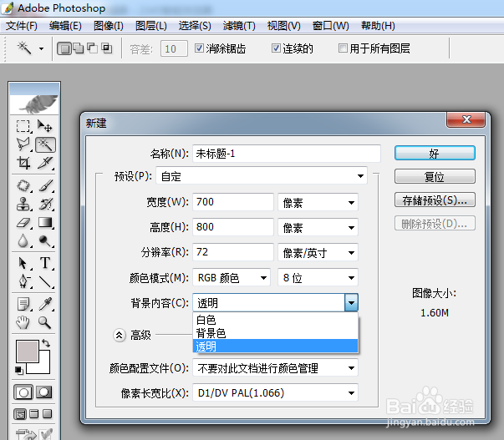504x440 pixels.
Task: Choose Standard Screen mode
Action: click(20, 414)
